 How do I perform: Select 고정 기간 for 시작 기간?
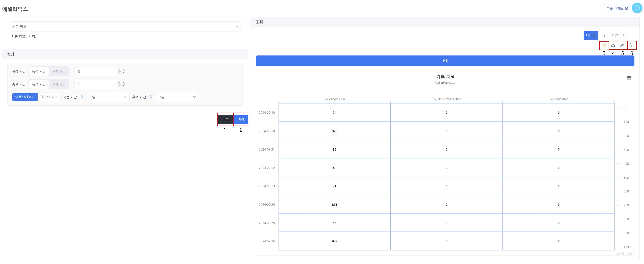pyautogui.click(x=59, y=71)
